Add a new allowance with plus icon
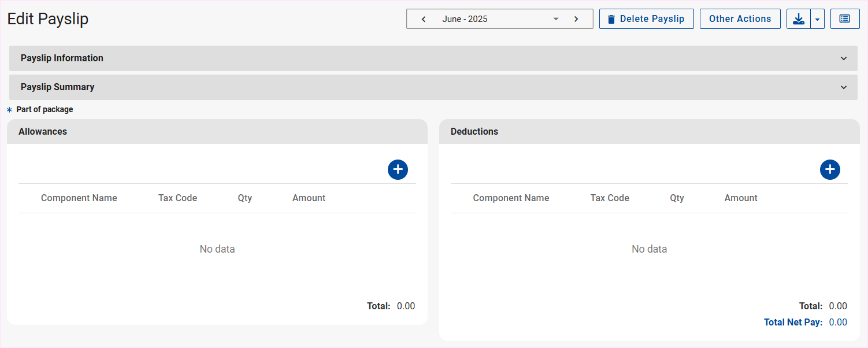The width and height of the screenshot is (868, 348). tap(398, 169)
